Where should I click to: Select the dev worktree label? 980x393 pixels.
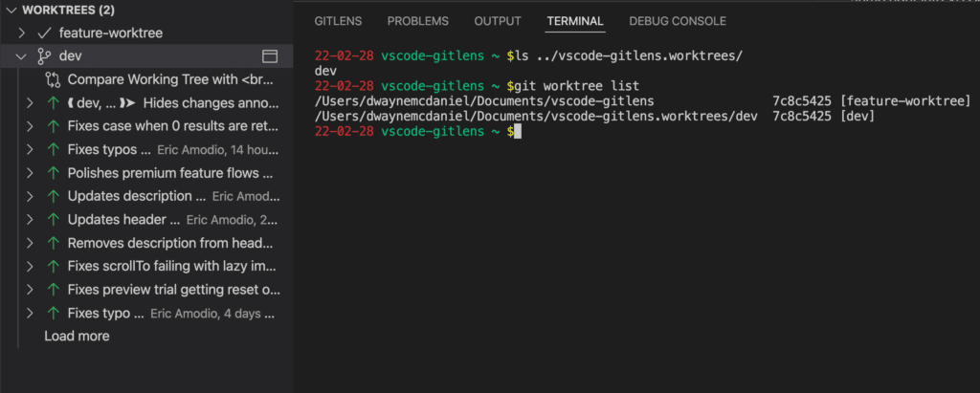click(x=70, y=56)
